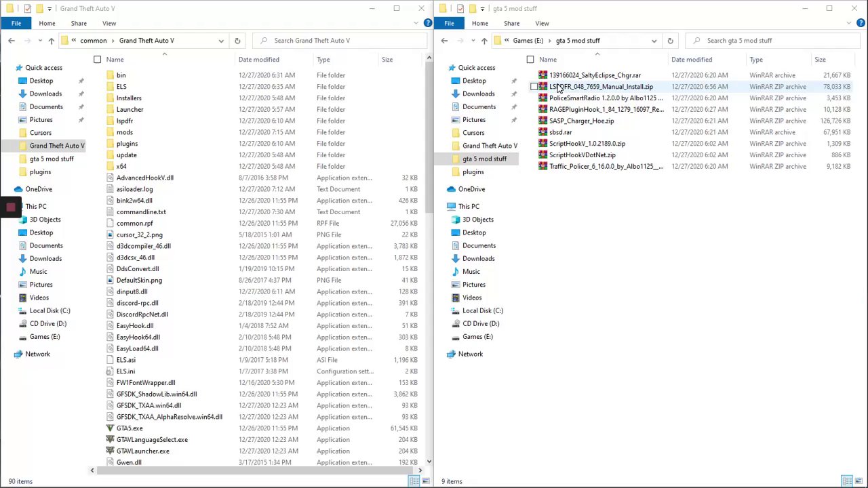
Task: Open the File menu in right window
Action: [449, 23]
